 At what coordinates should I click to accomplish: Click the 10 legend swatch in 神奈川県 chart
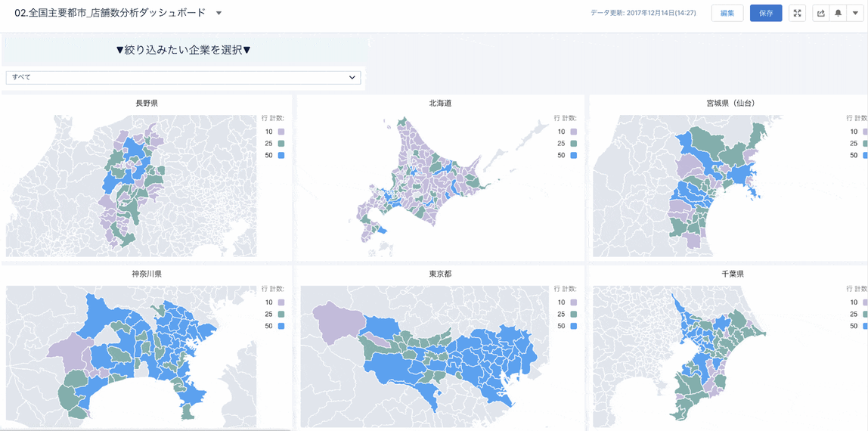tap(281, 302)
